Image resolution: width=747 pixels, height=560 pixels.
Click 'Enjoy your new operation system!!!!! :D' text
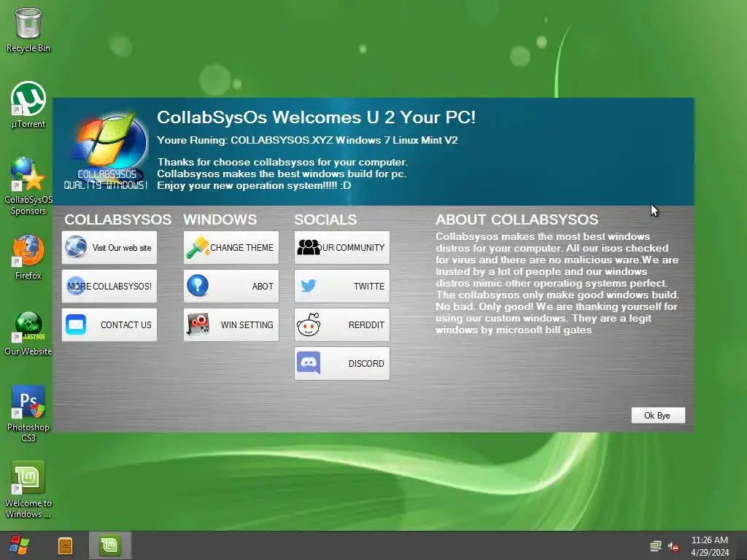pos(254,185)
